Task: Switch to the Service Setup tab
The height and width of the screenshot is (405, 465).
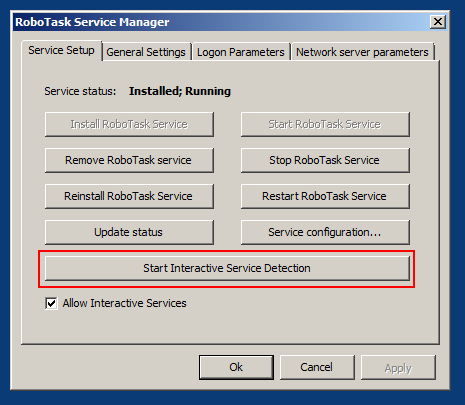Action: point(61,50)
